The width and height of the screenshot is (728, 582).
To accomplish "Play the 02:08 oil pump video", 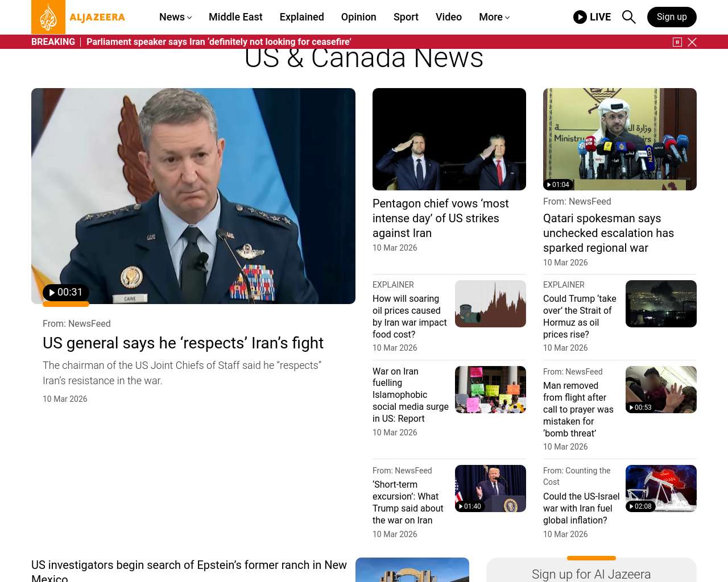I will point(640,506).
